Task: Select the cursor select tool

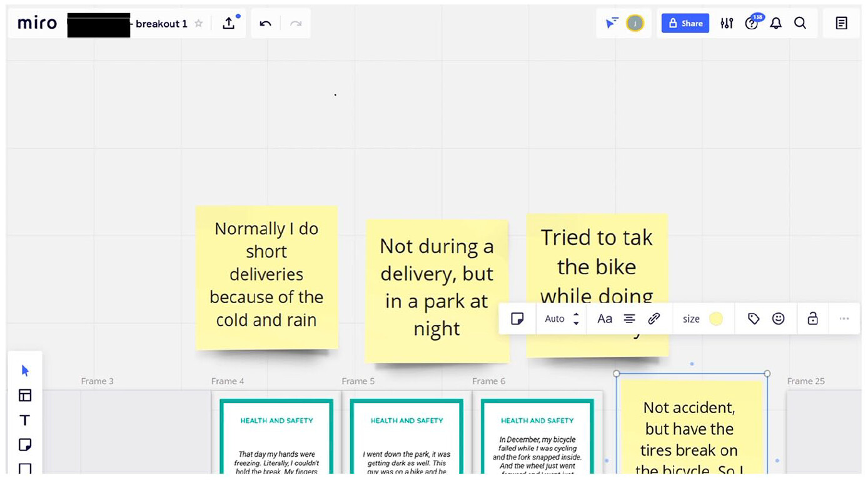Action: tap(25, 371)
